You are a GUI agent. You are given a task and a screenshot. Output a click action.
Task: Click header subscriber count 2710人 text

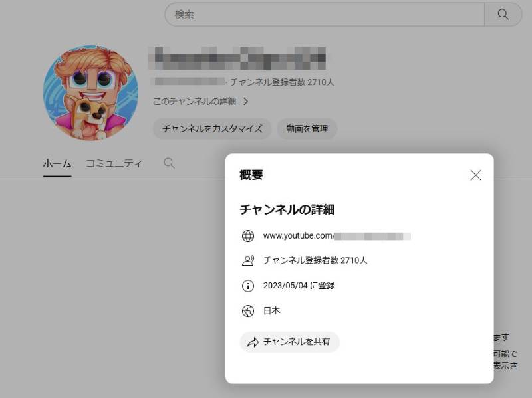click(282, 82)
